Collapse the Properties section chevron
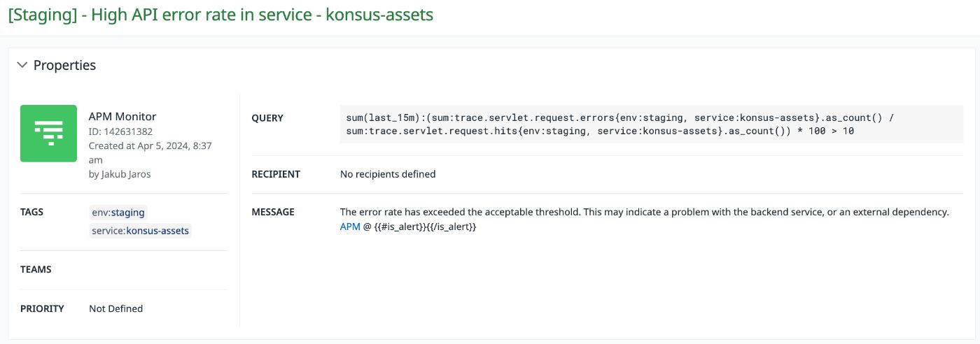Image resolution: width=980 pixels, height=344 pixels. 22,65
